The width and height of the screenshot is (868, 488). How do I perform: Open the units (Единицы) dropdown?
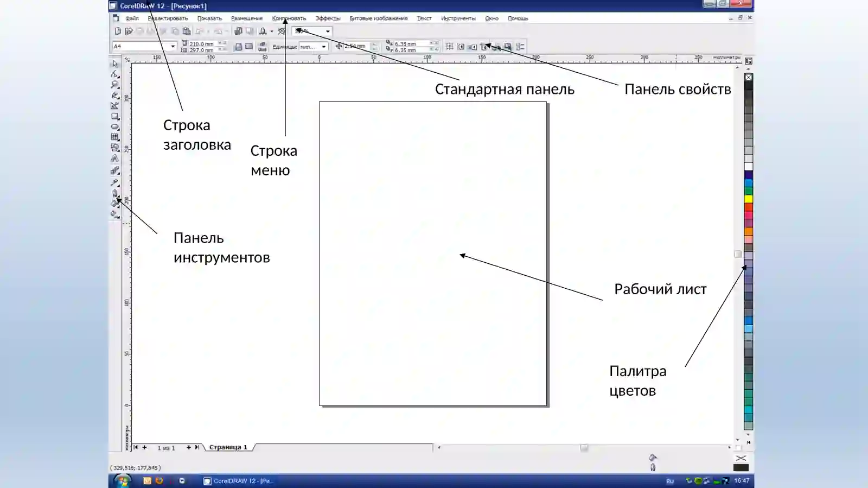coord(323,47)
